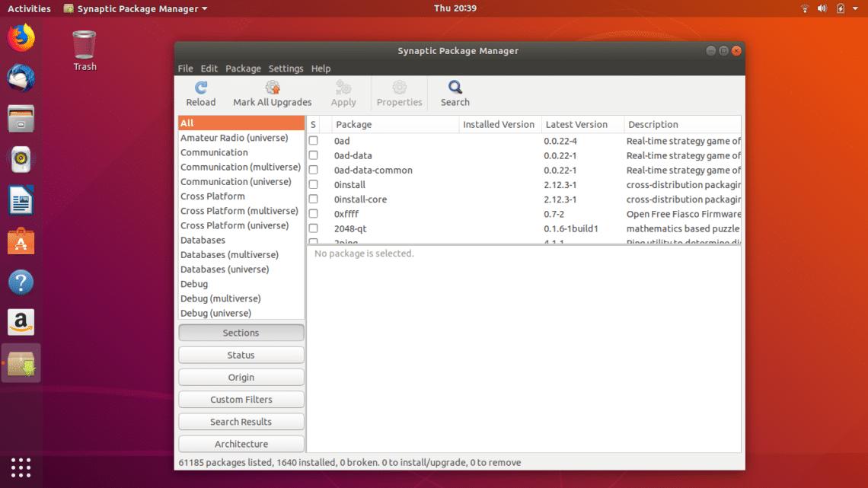Switch to the Status filter view

241,355
